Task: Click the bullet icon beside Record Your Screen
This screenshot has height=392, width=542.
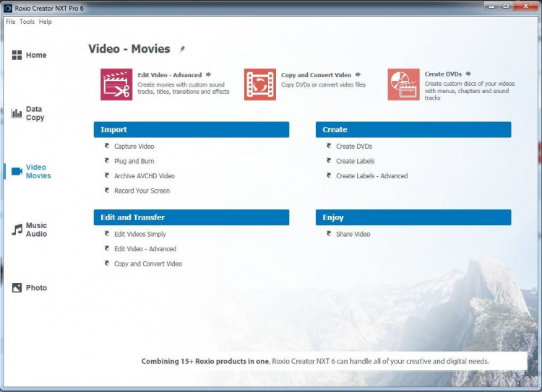Action: pyautogui.click(x=107, y=191)
